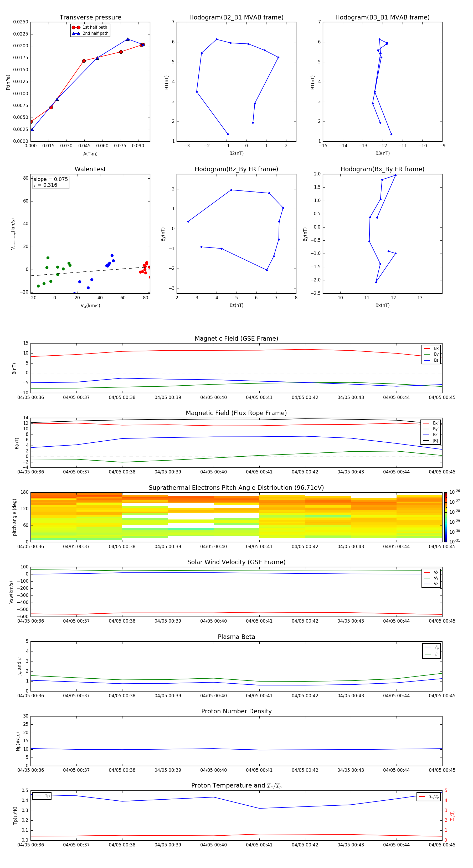Click the dashed regression line in WalenTest
The image size is (473, 868).
(90, 271)
